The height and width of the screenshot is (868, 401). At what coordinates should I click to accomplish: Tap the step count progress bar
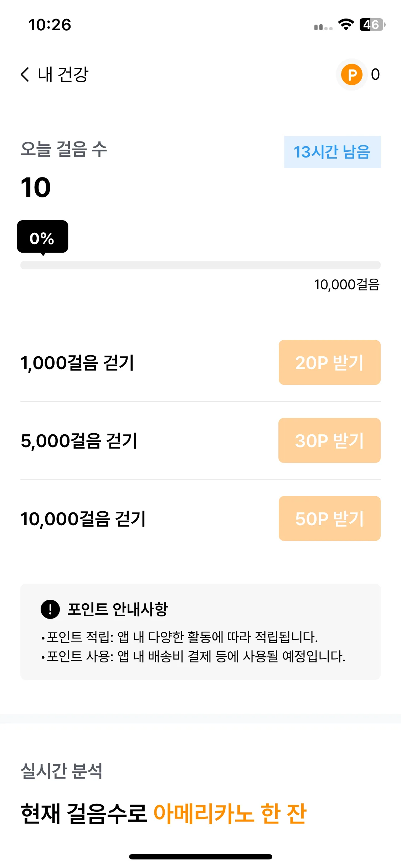coord(200,265)
